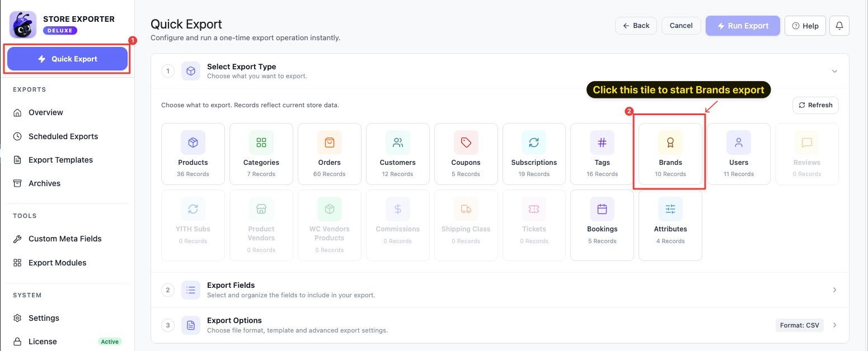The height and width of the screenshot is (351, 868).
Task: Click the Format: CSV badge
Action: pyautogui.click(x=800, y=325)
